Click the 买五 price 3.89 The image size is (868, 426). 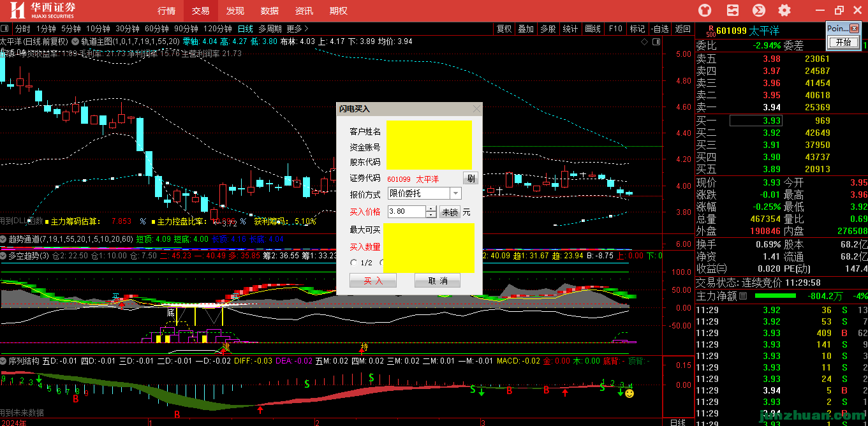[772, 169]
